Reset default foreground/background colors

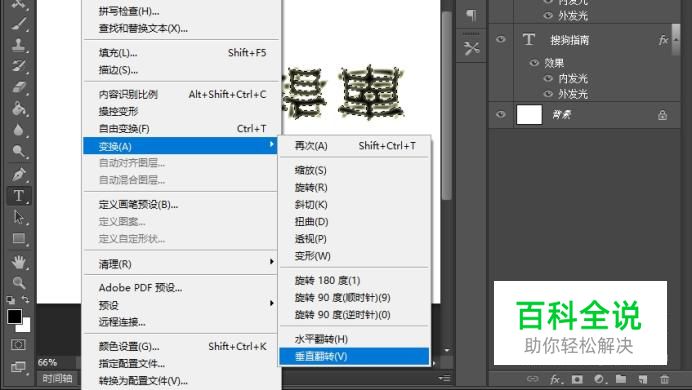11,300
